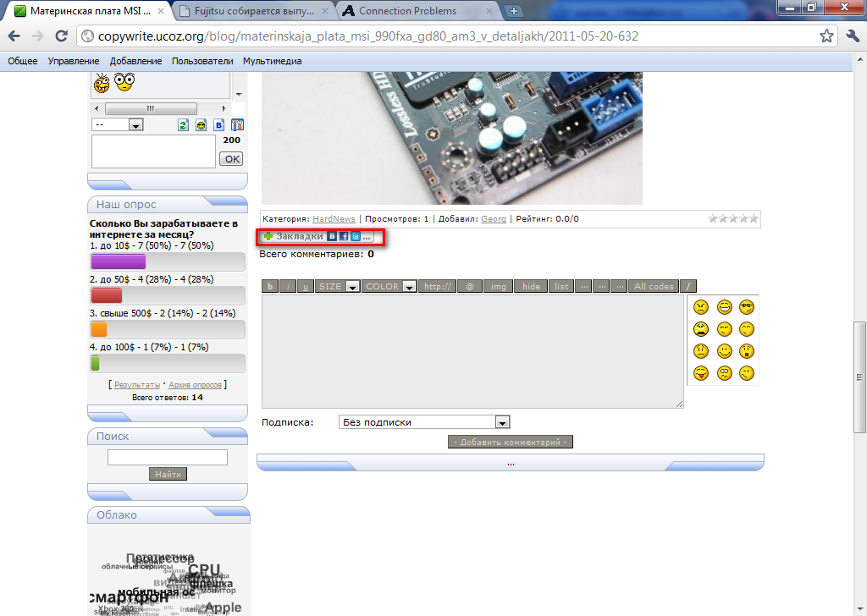Share via VKontakte bookmark icon
Image resolution: width=867 pixels, height=616 pixels.
click(332, 236)
